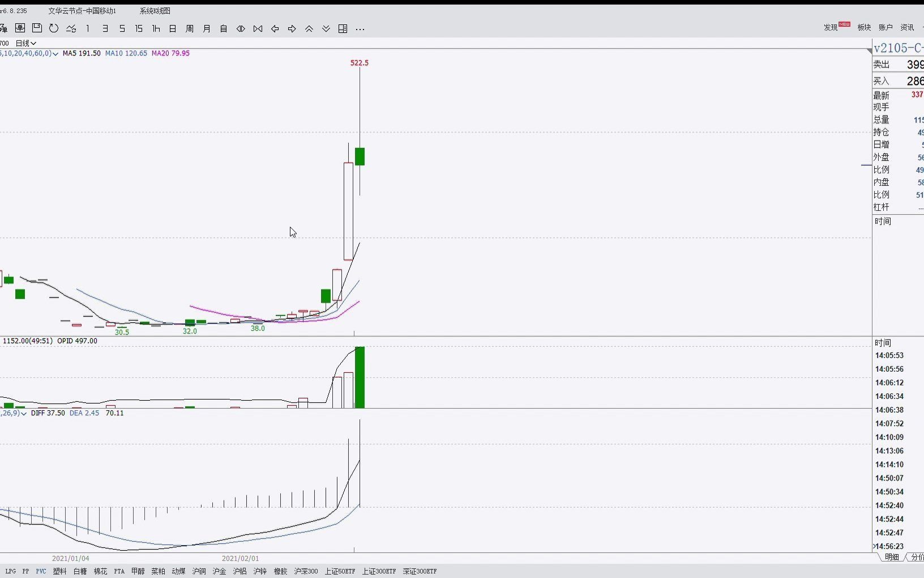The image size is (924, 578).
Task: Switch to the 明细 tab
Action: tap(892, 557)
